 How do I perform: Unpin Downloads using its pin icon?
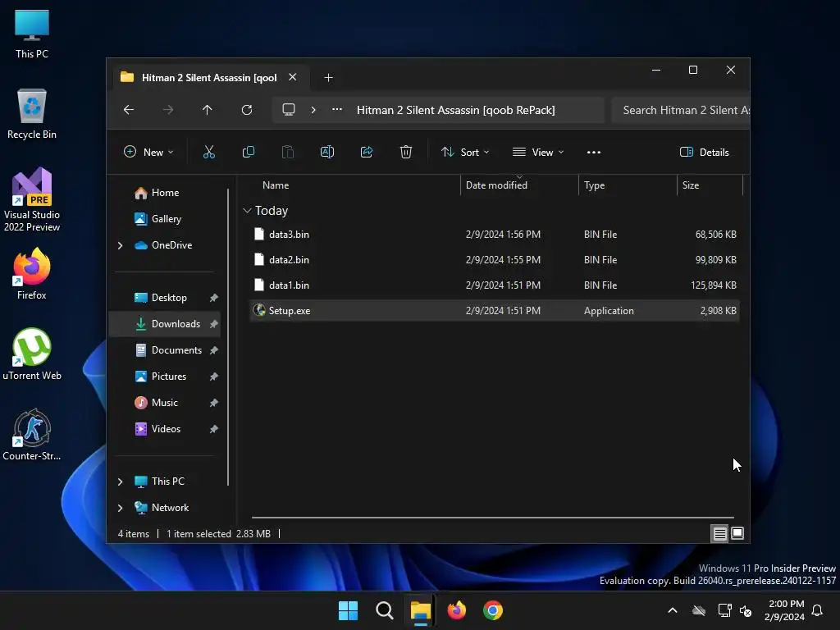[214, 324]
